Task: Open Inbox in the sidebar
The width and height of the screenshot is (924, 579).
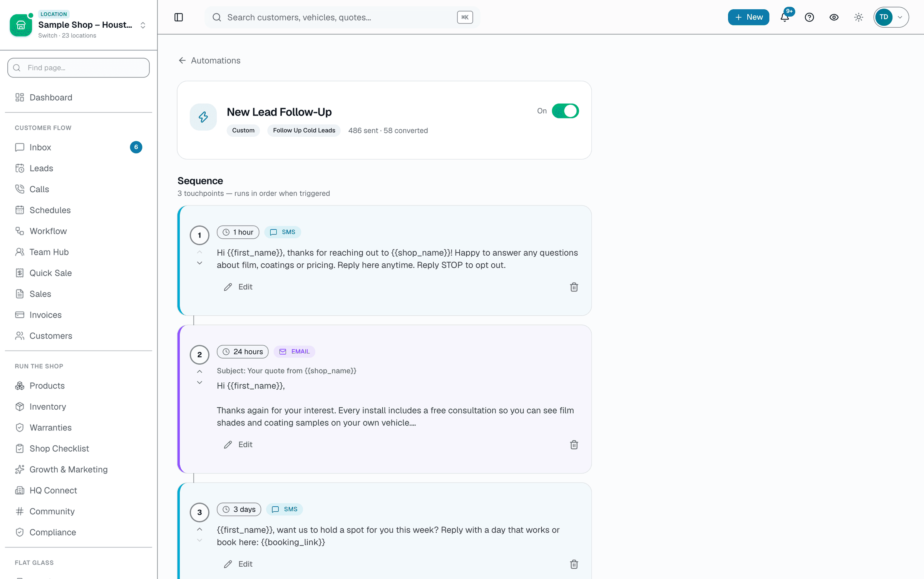Action: [79, 147]
